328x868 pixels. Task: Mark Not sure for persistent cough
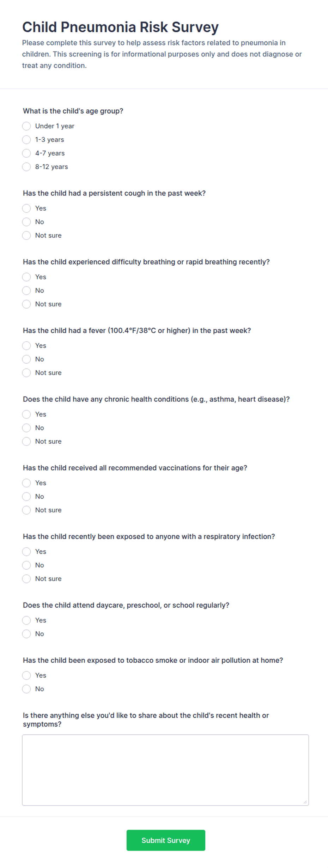click(x=26, y=235)
